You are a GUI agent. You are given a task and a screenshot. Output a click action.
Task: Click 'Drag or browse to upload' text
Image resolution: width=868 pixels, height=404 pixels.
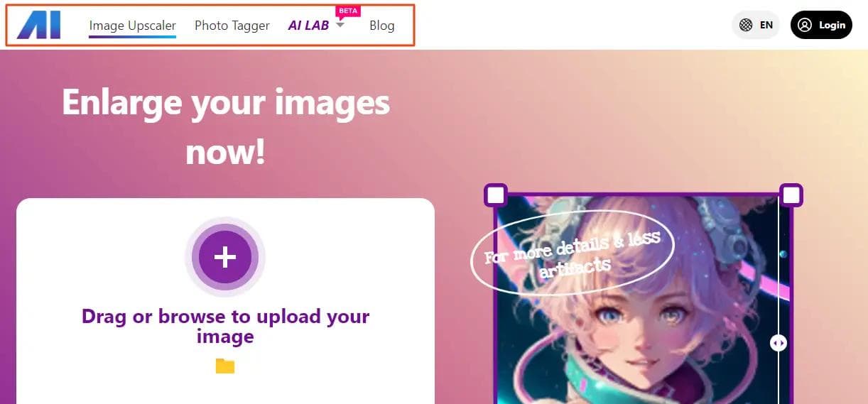(225, 326)
